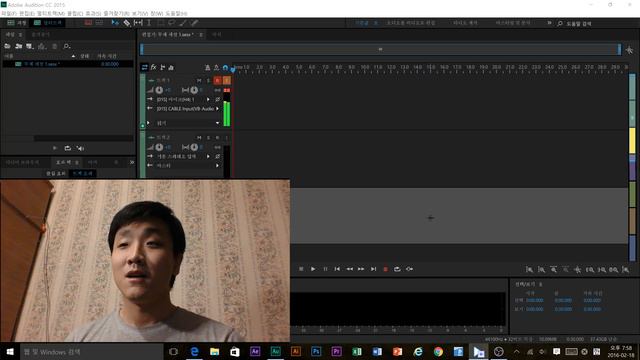Expand Track 1 automation lanes triangle
This screenshot has height=360, width=640.
(x=148, y=123)
